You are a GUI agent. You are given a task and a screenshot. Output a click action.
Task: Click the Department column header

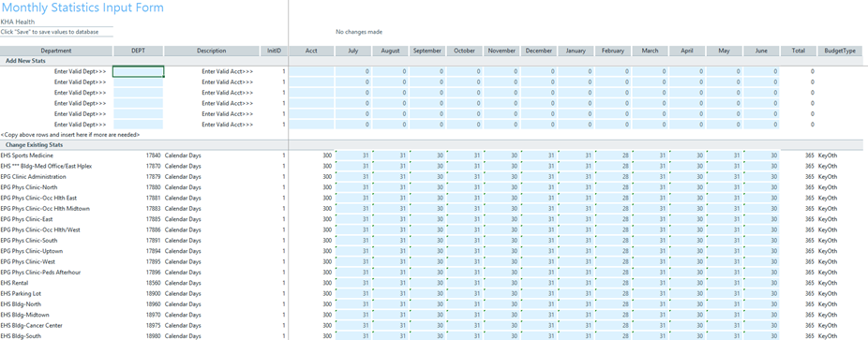click(x=56, y=51)
